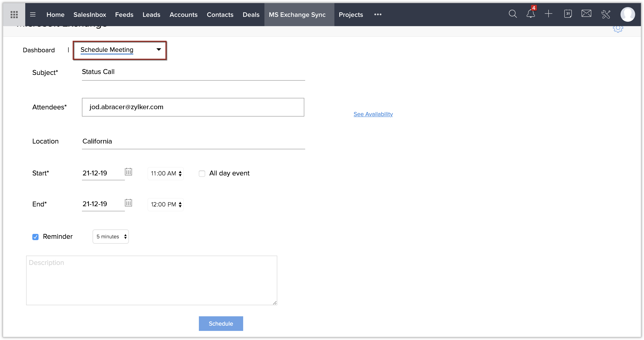Click the hamburger menu icon
The image size is (644, 340).
(x=33, y=14)
